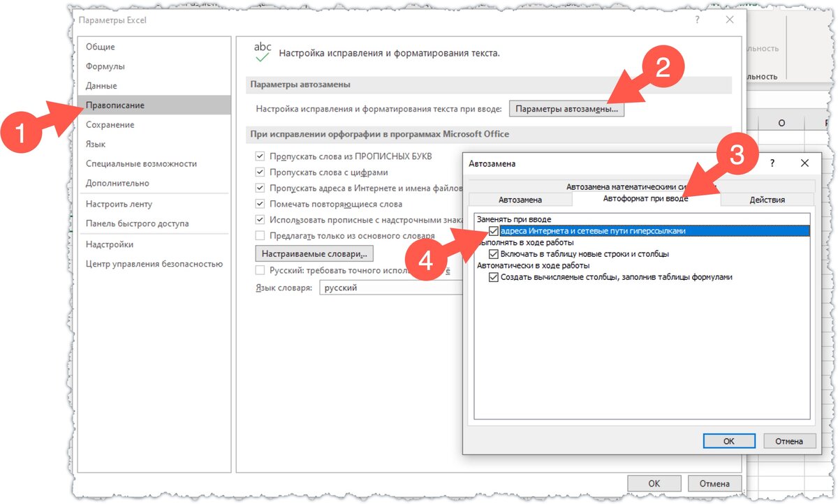Image resolution: width=838 pixels, height=504 pixels.
Task: Select the Формулы options category
Action: (105, 66)
